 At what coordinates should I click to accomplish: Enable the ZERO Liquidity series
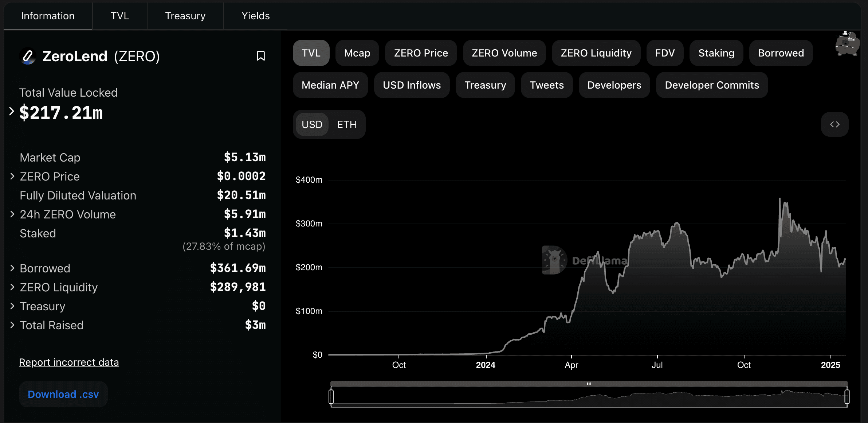point(596,53)
